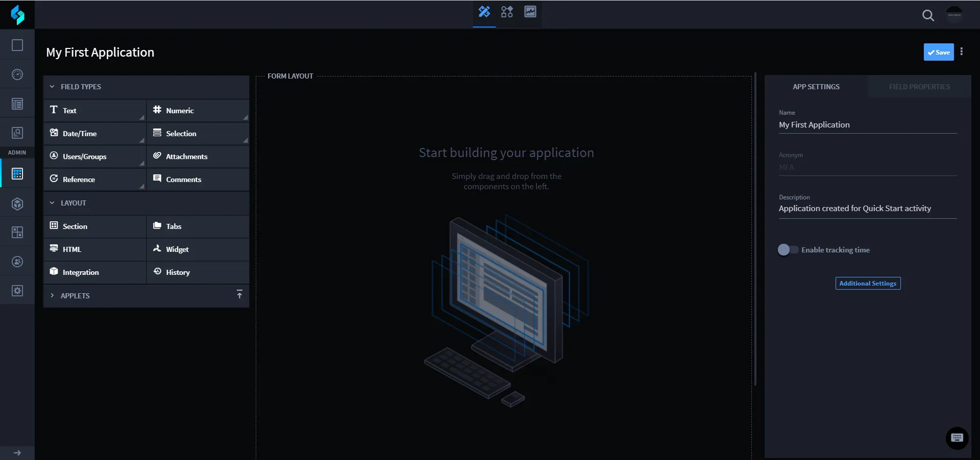Collapse the Layout section
The height and width of the screenshot is (460, 980).
coord(146,203)
